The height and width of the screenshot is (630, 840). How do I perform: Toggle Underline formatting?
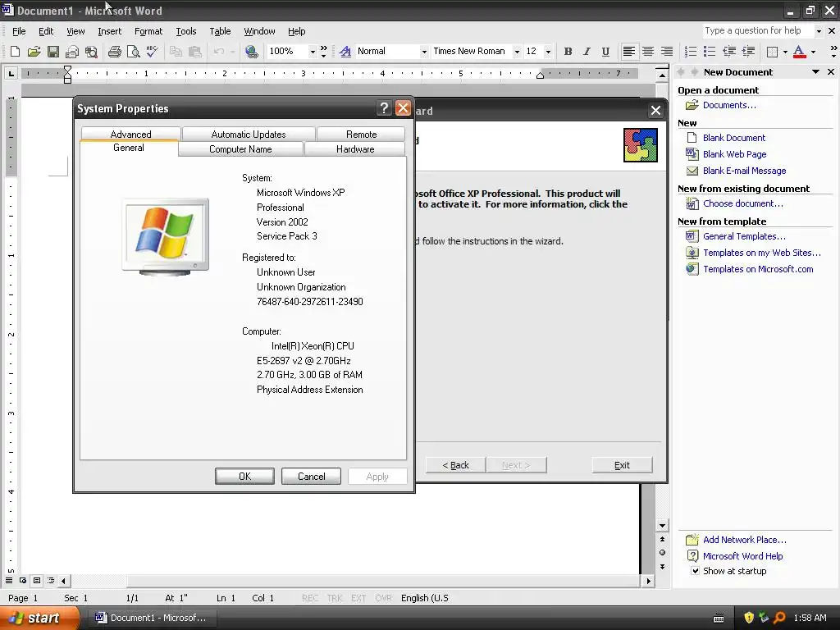point(605,52)
